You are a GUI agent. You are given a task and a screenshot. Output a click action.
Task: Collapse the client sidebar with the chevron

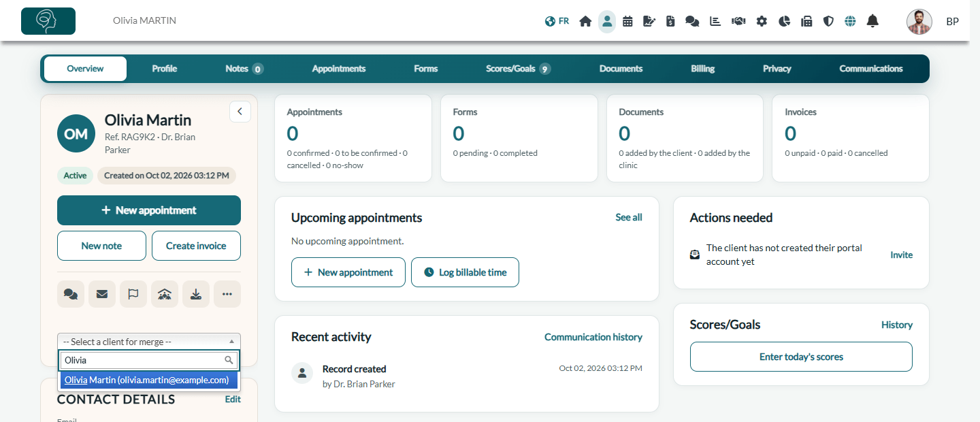click(240, 112)
